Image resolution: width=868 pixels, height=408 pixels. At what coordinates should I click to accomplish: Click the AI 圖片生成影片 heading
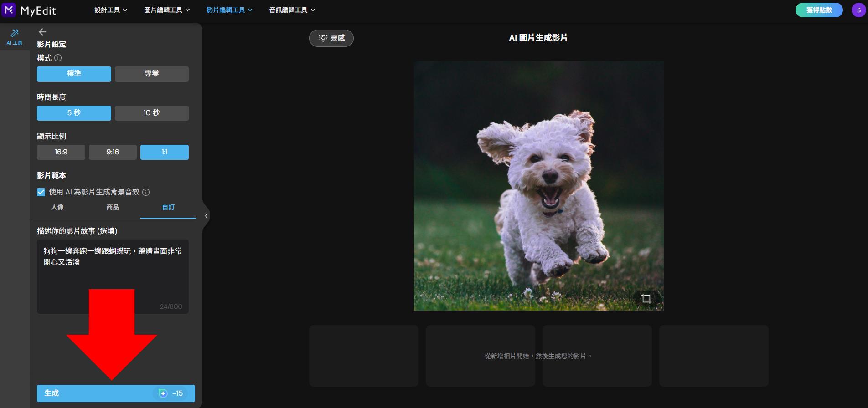[x=538, y=38]
